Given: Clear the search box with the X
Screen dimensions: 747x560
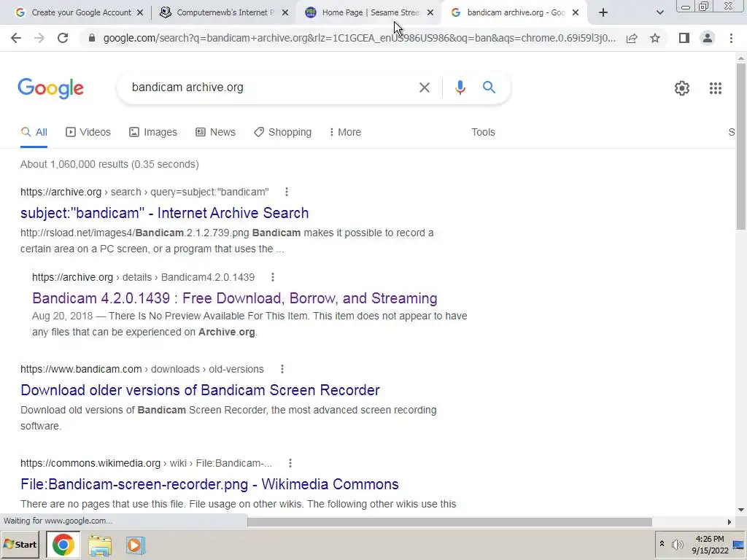Looking at the screenshot, I should tap(424, 87).
